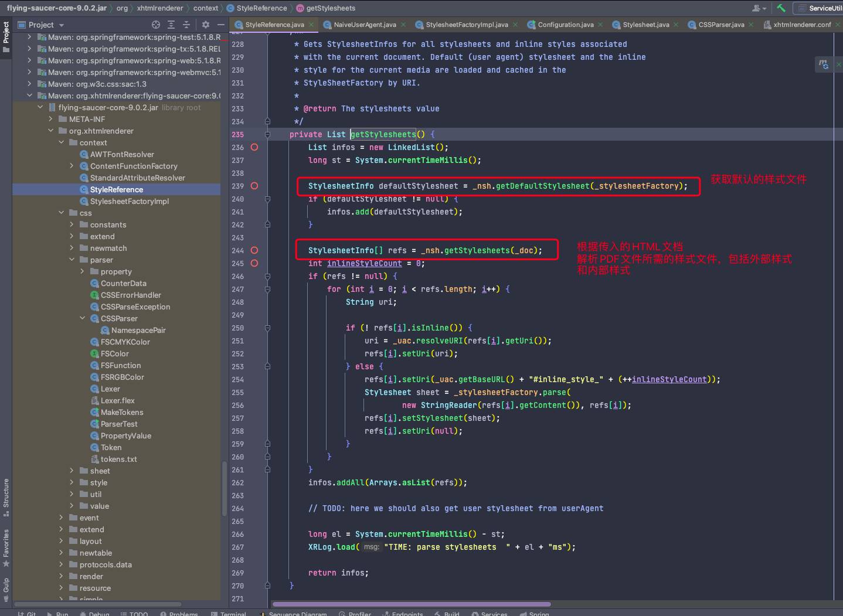Select StylesheetFactoryImpl in project tree
The image size is (843, 616).
pos(129,201)
